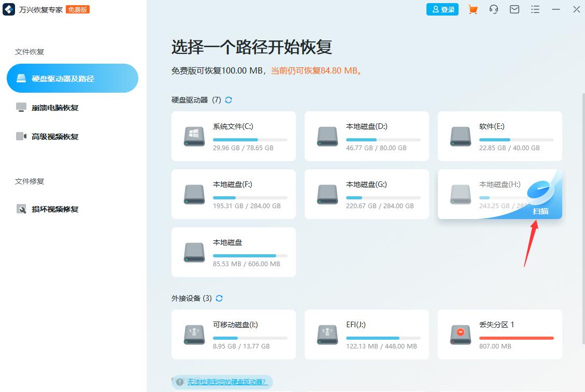Open customer support headset icon

pos(494,9)
